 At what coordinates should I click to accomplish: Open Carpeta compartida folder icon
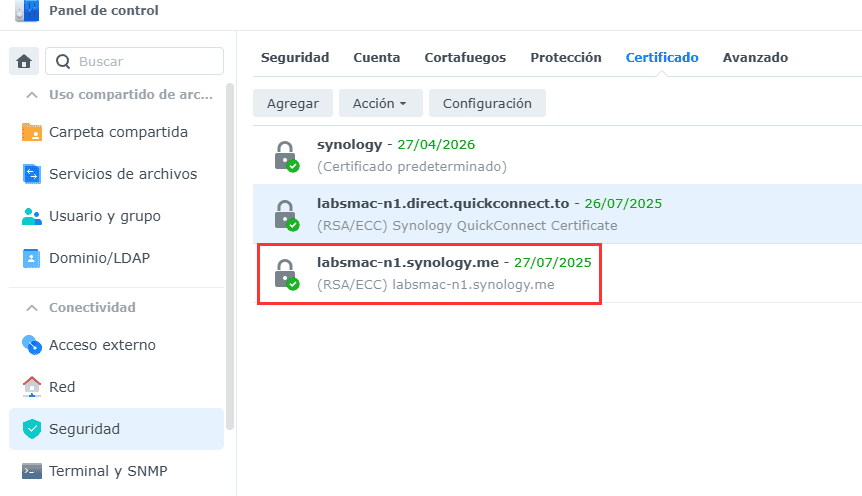(x=32, y=132)
